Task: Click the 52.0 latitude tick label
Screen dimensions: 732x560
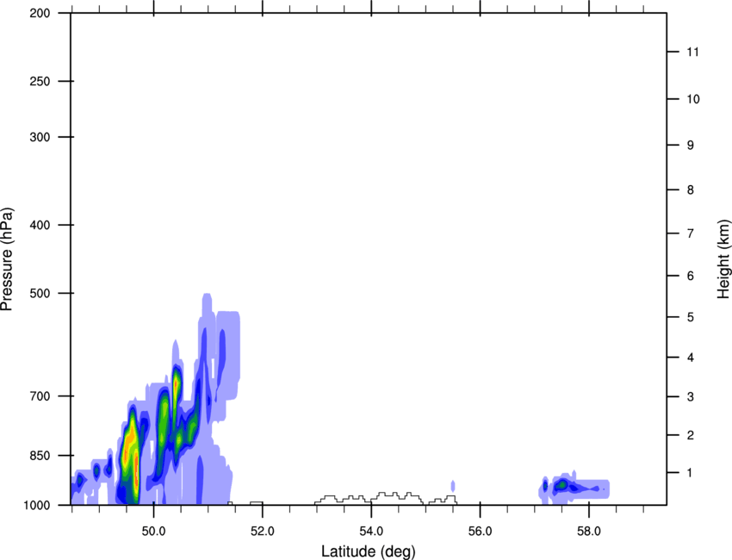Action: coord(263,532)
